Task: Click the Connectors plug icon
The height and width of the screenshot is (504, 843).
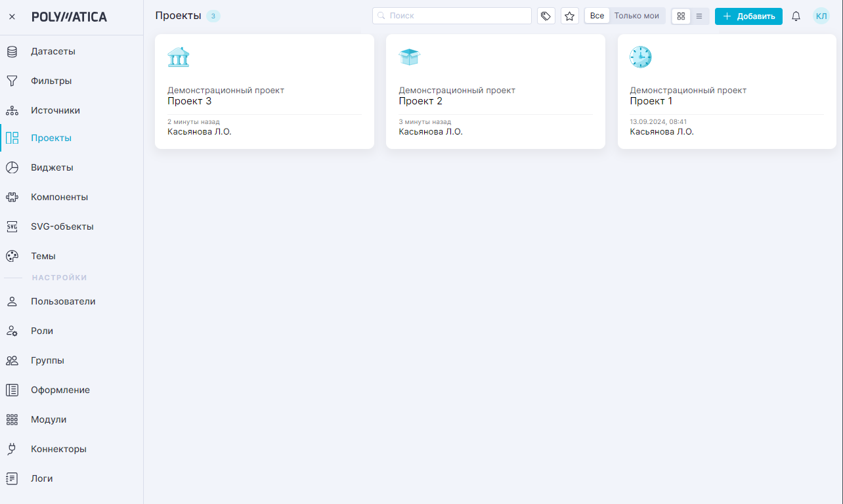Action: coord(12,449)
